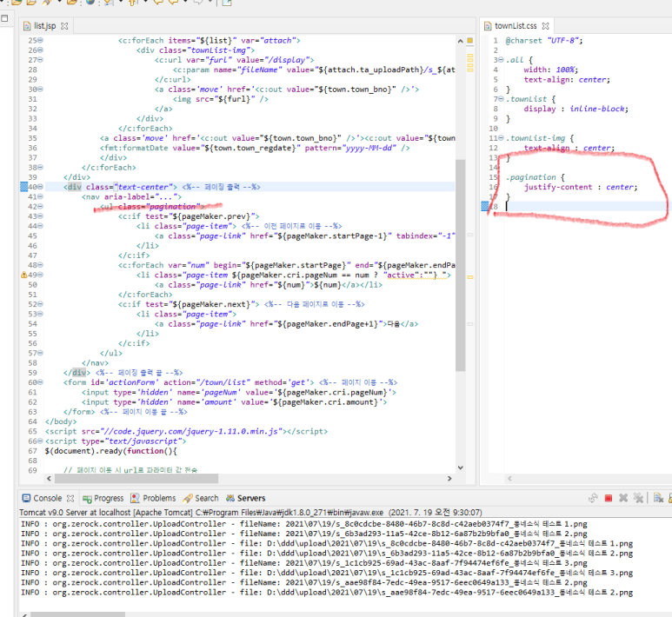
Task: Collapse the .townList rule at CSS line 7
Action: [x=501, y=99]
